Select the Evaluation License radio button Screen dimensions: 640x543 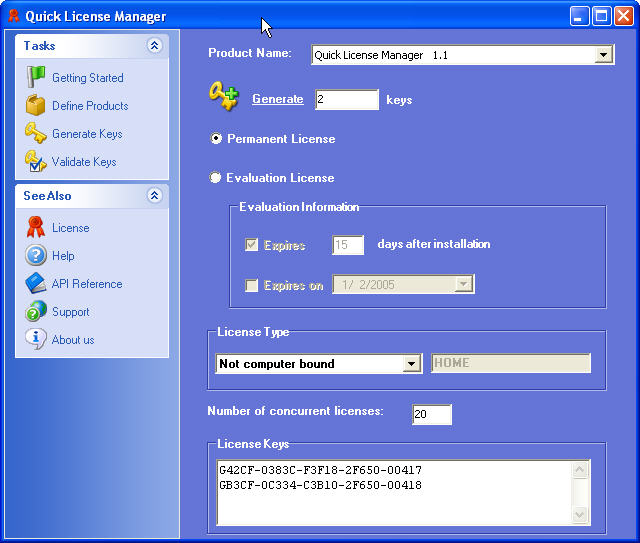click(x=215, y=178)
